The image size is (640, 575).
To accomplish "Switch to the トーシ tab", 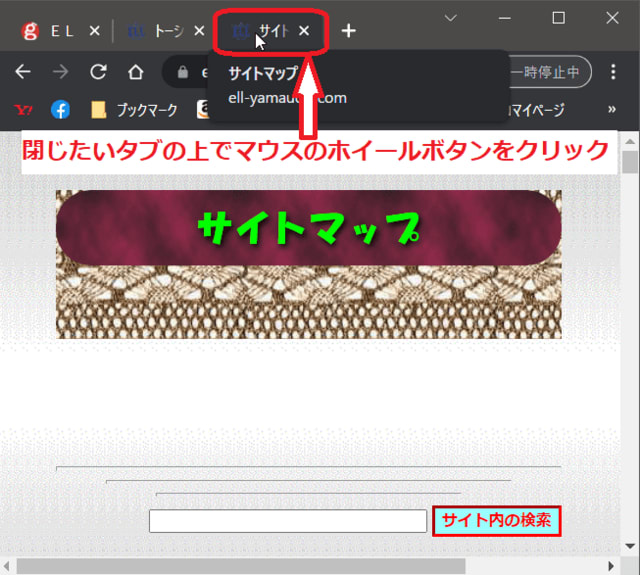I will click(156, 31).
